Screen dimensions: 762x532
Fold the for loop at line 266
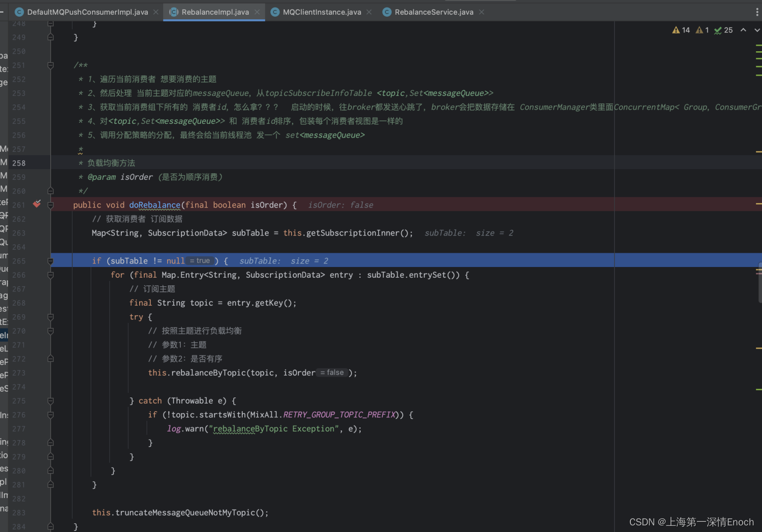(50, 275)
